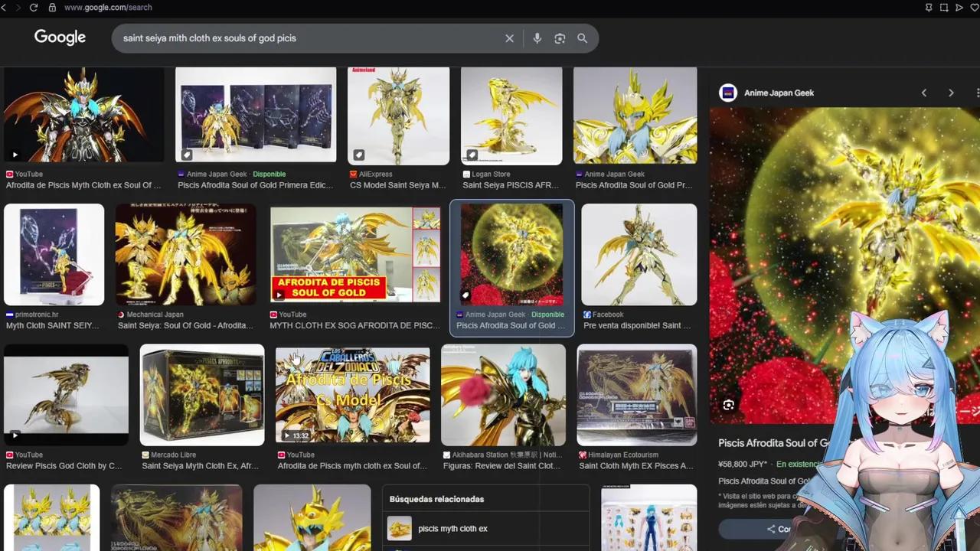Start a voice search with microphone
980x551 pixels.
click(537, 38)
